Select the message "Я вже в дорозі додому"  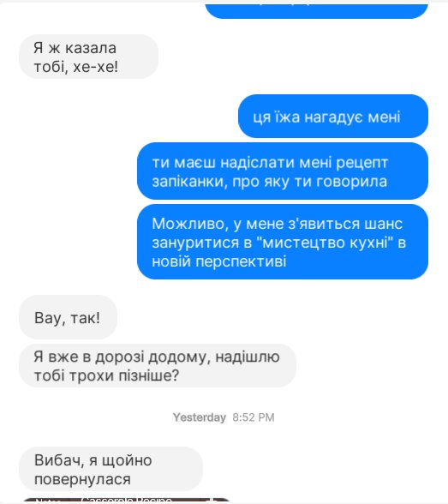click(x=158, y=365)
